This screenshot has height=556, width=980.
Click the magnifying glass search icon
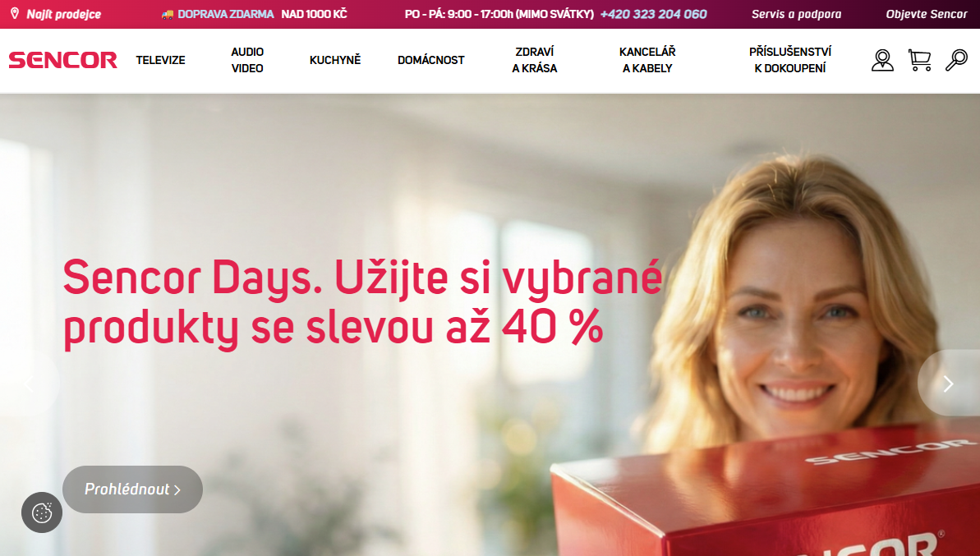click(x=956, y=61)
